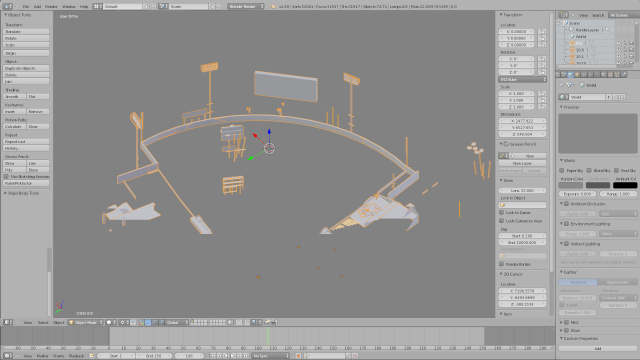Collapse the Transform panel
This screenshot has height=360, width=640.
501,15
